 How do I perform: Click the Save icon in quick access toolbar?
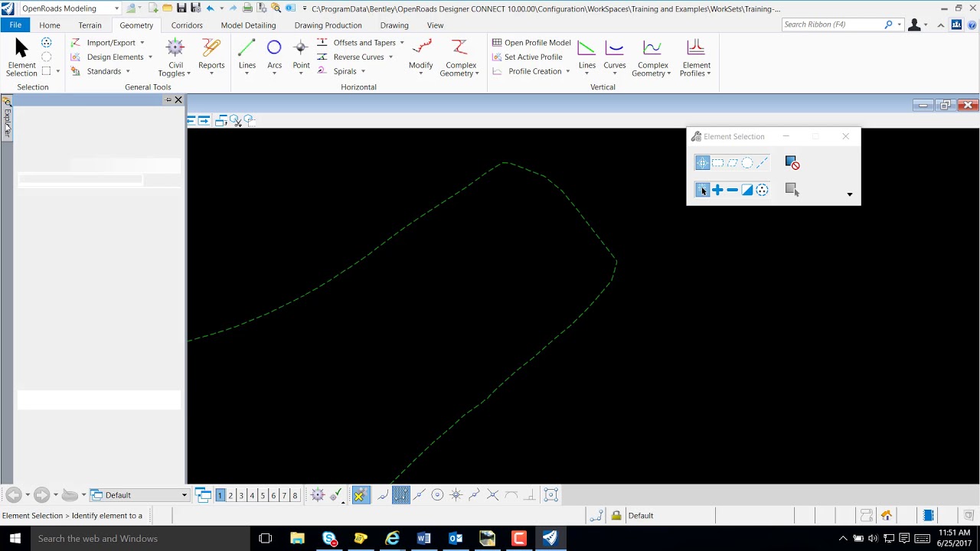[181, 8]
